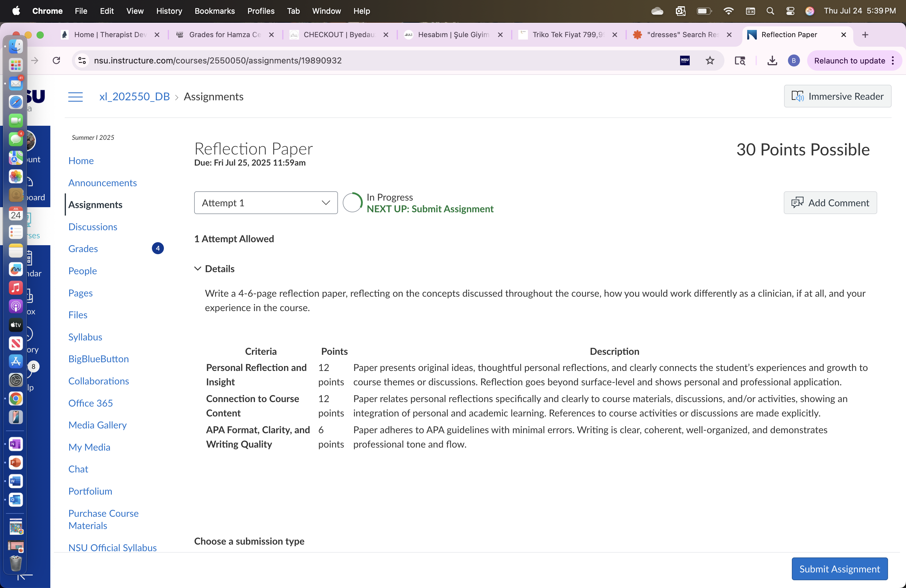Open FaceTime from the dock
The height and width of the screenshot is (588, 906).
[x=16, y=121]
